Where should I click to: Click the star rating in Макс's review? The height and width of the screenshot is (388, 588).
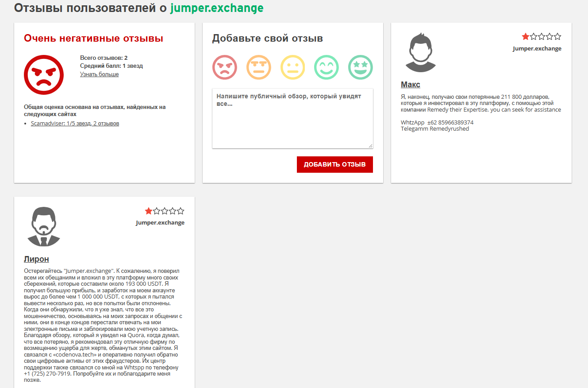point(542,37)
